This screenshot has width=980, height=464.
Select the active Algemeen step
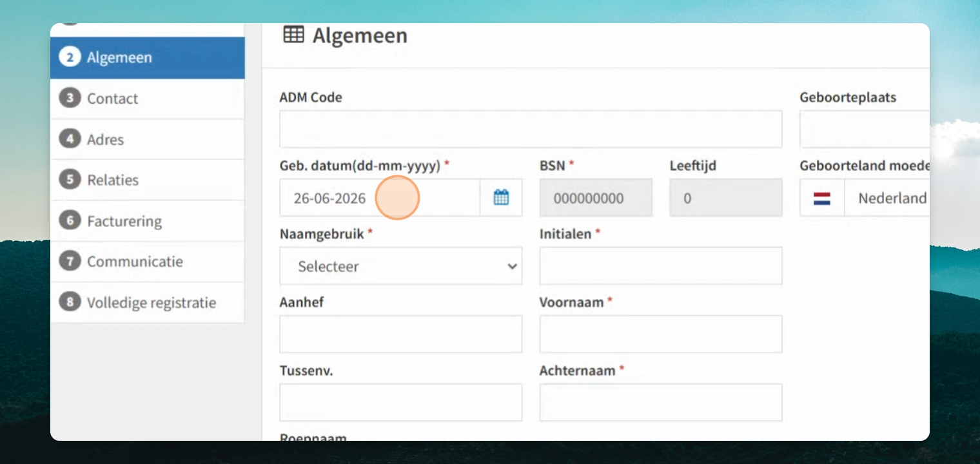148,58
